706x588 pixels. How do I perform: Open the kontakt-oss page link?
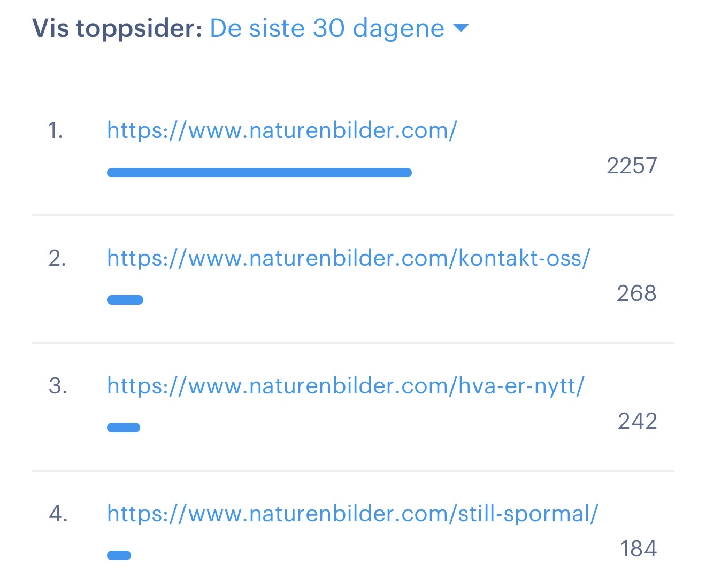[x=349, y=258]
